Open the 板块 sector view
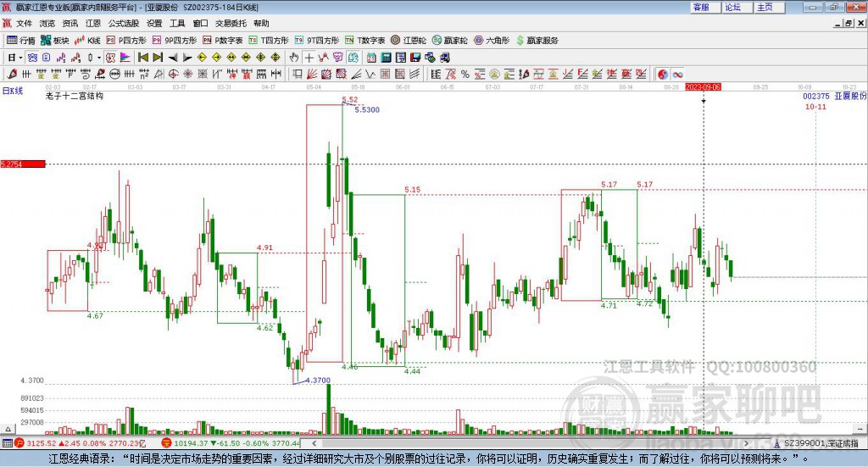This screenshot has width=868, height=467. coord(54,41)
